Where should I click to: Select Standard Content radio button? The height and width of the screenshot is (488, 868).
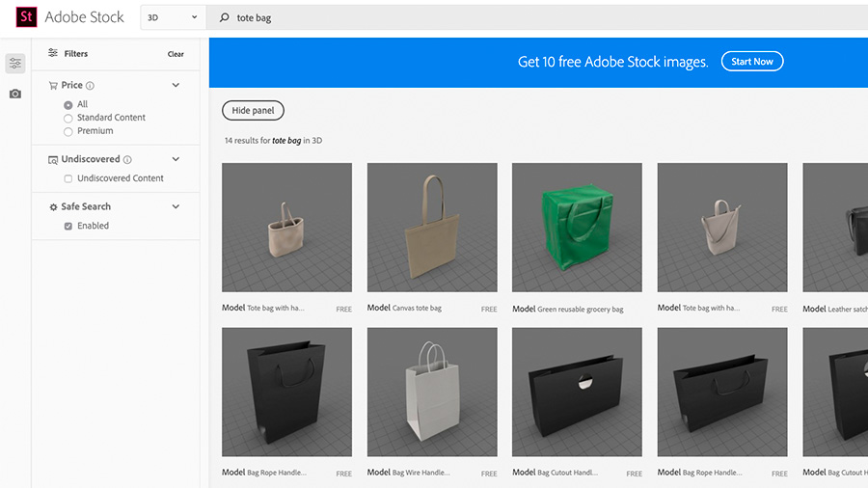(x=68, y=118)
